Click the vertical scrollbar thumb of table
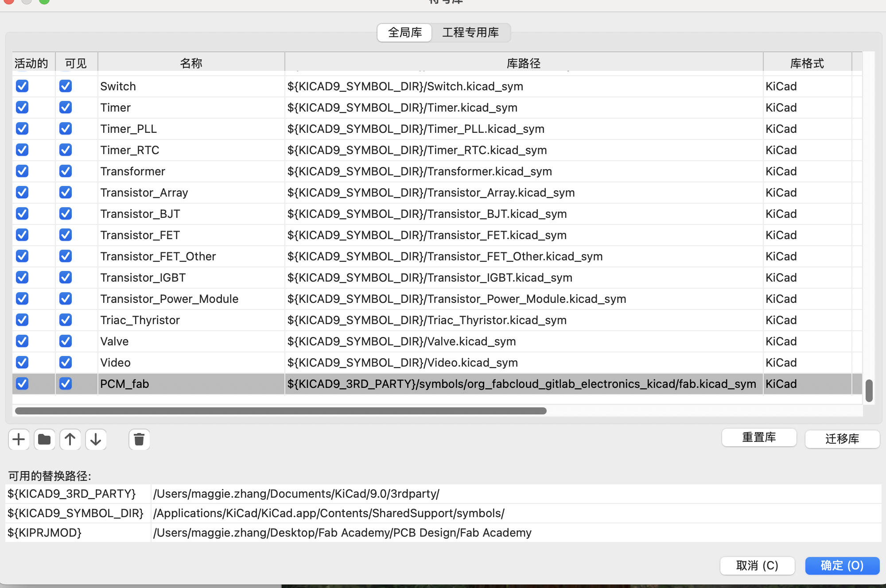 (869, 391)
